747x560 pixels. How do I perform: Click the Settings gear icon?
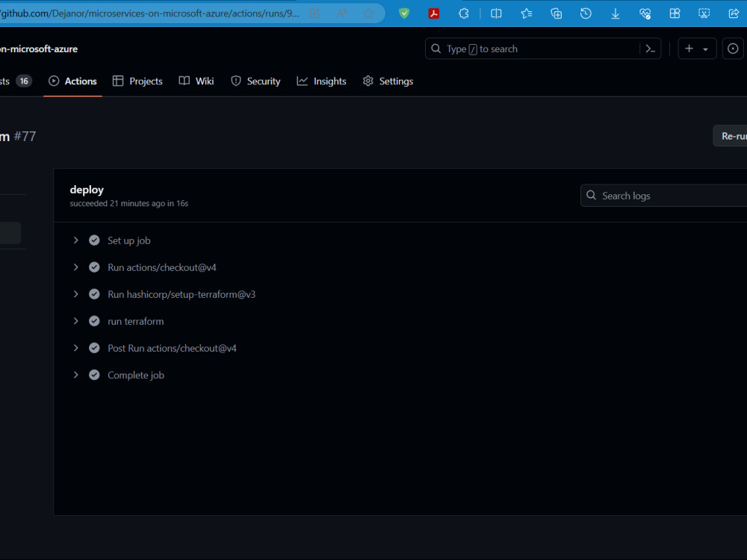coord(368,81)
